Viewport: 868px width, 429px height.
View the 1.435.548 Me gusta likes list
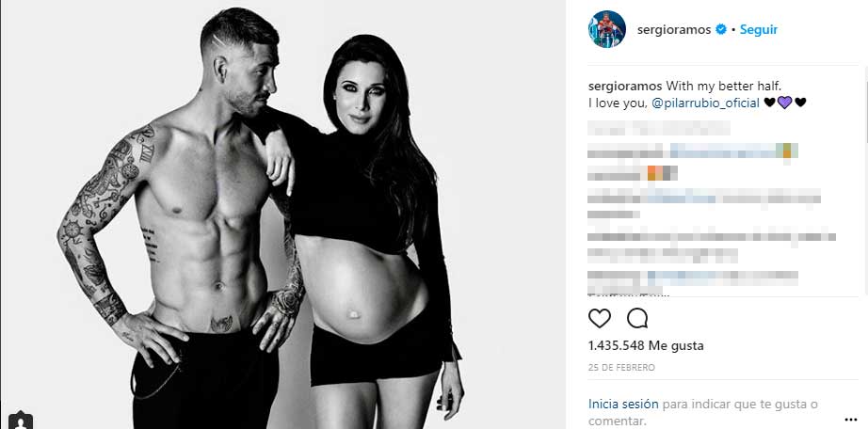(x=646, y=346)
